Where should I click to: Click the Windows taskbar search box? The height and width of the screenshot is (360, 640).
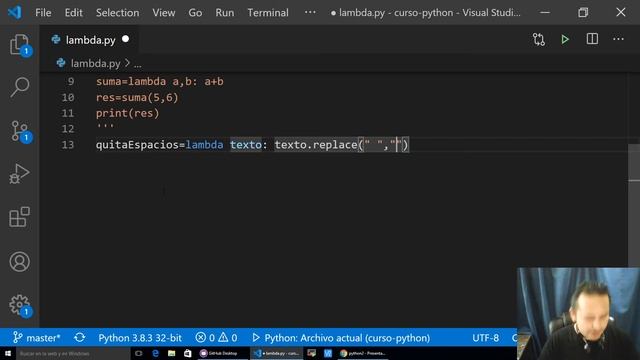tap(73, 353)
